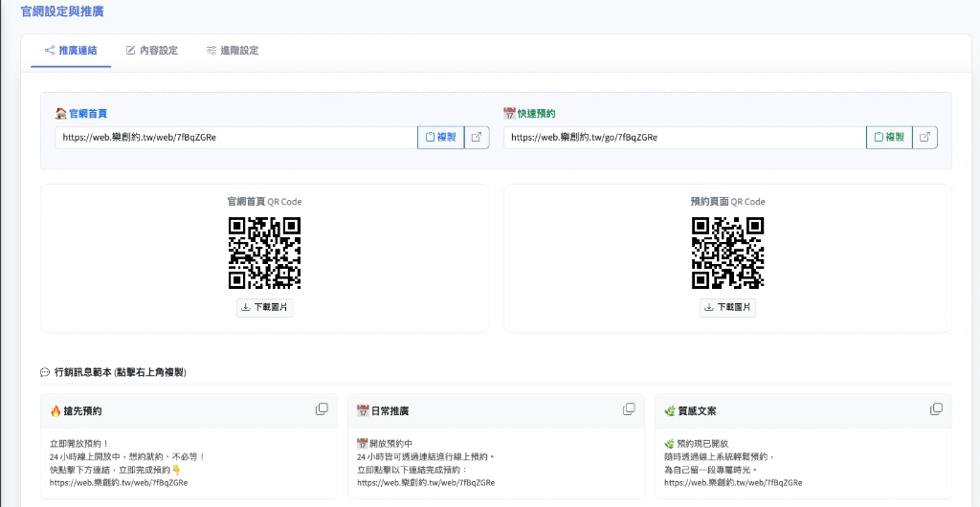Copy the official homepage URL with 複製
980x507 pixels.
click(x=440, y=137)
